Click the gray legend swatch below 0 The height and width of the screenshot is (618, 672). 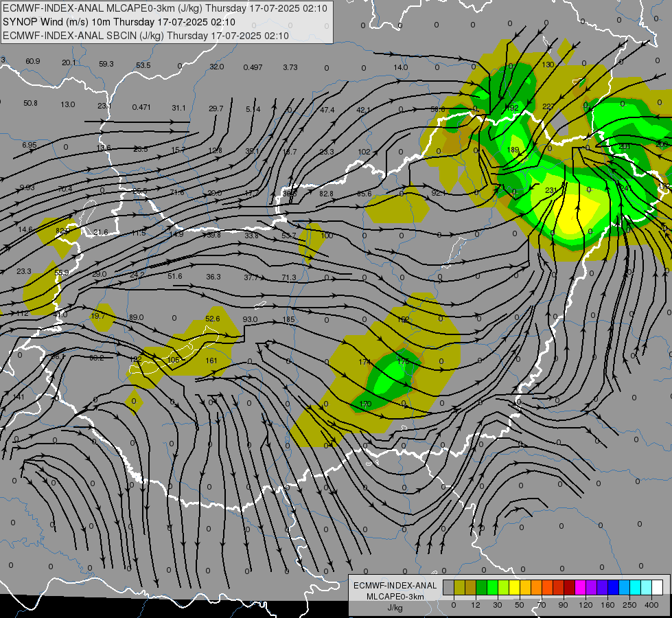[449, 587]
